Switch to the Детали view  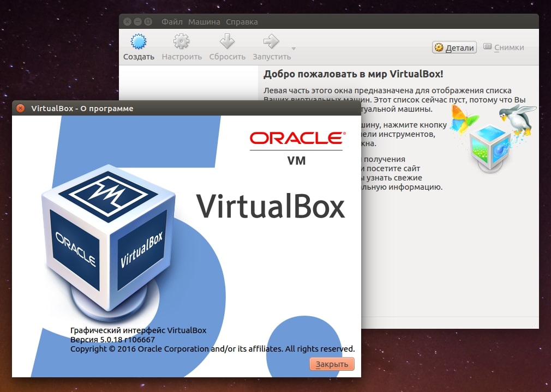tap(454, 48)
